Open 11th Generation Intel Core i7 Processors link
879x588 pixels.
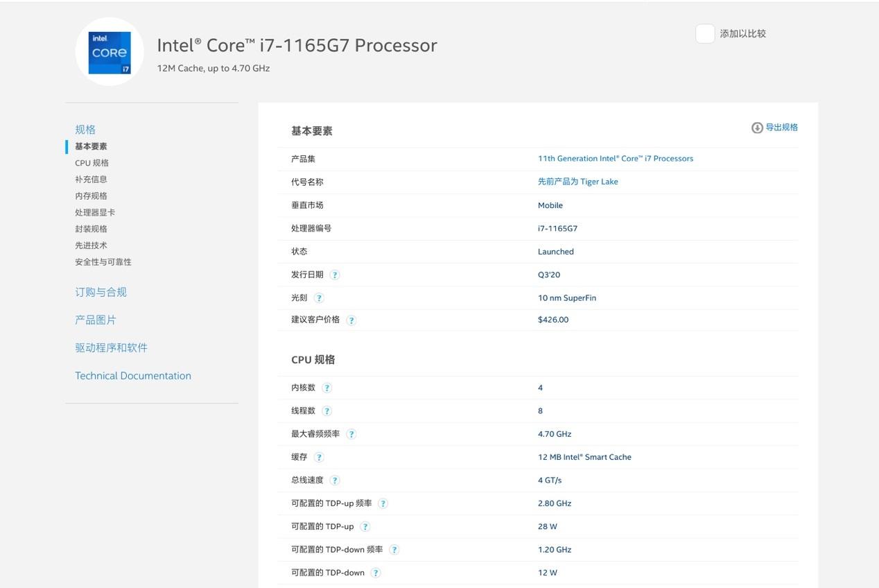tap(616, 159)
